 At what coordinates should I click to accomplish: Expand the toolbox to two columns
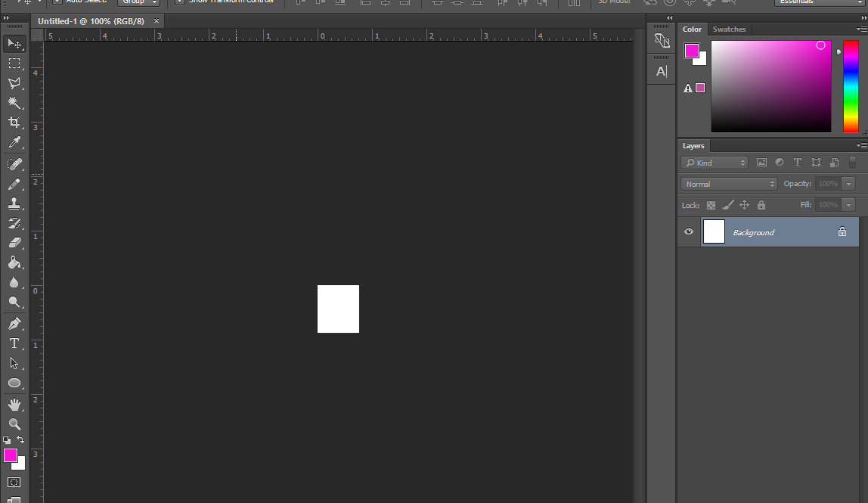click(7, 18)
